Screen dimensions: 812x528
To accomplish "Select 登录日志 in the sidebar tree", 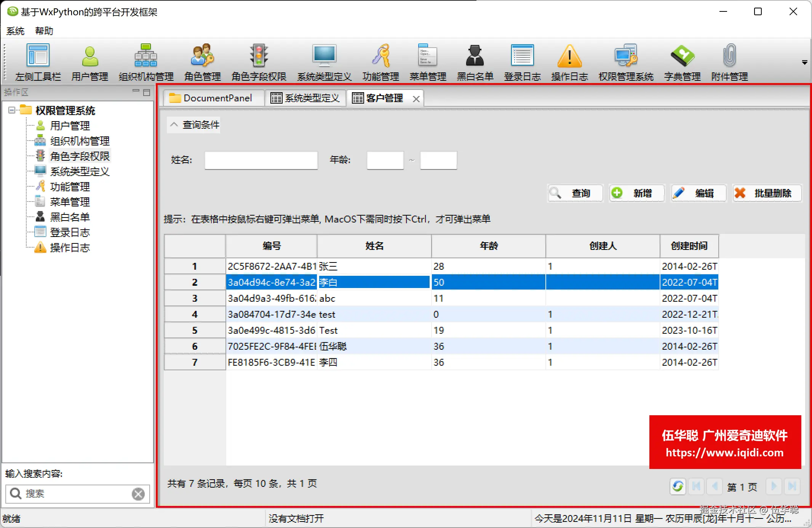I will coord(70,232).
